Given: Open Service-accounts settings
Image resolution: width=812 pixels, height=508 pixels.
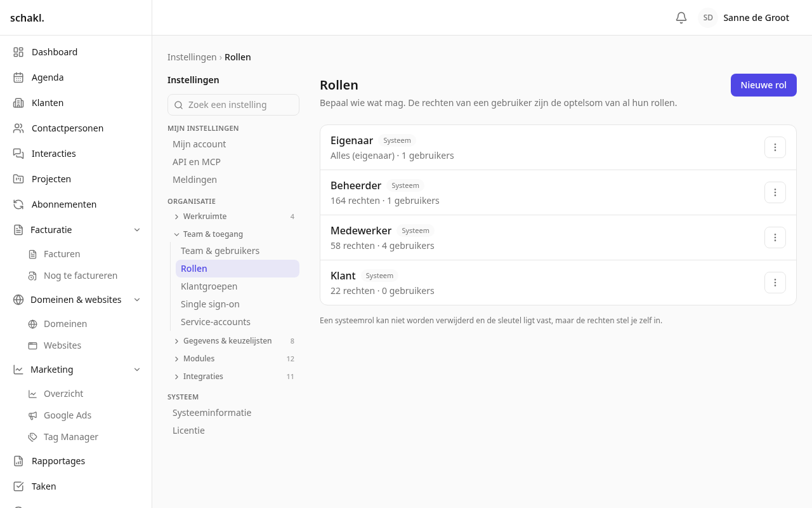Looking at the screenshot, I should coord(237,322).
